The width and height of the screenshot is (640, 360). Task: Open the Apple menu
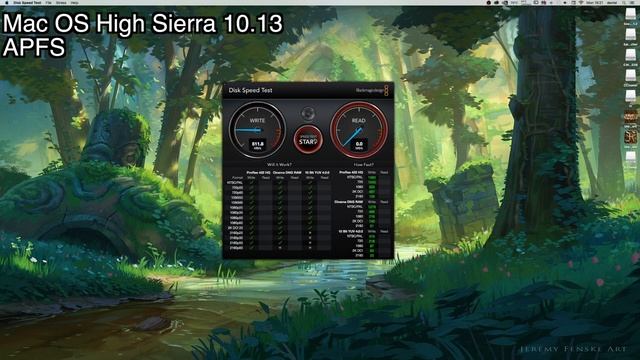7,2
